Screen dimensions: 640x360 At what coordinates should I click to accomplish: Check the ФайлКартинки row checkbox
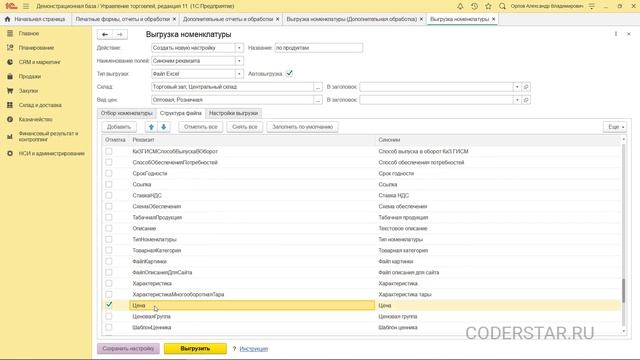[x=109, y=261]
